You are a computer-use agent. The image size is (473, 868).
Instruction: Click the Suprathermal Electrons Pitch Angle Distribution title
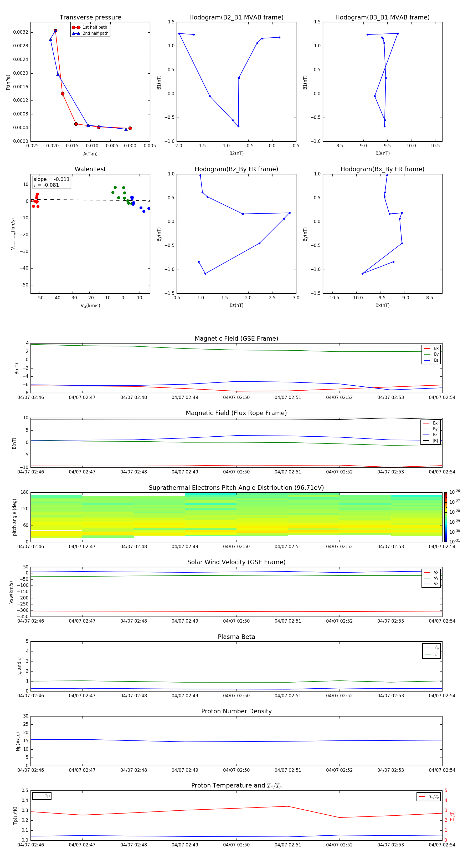pyautogui.click(x=236, y=488)
